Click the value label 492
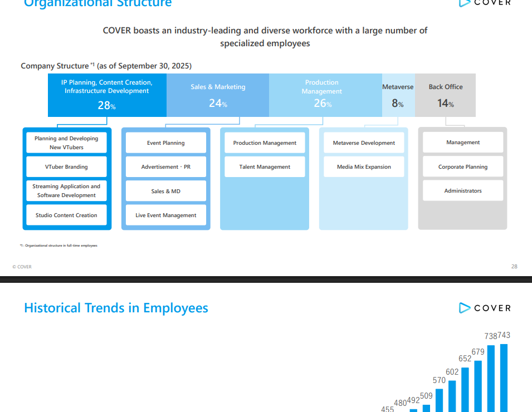The width and height of the screenshot is (532, 412). click(x=413, y=400)
